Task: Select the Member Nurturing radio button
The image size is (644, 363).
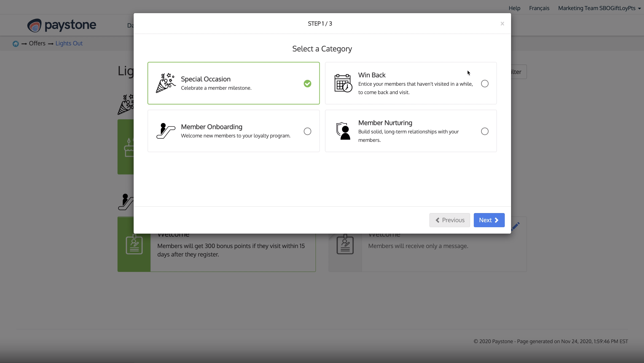Action: tap(485, 131)
